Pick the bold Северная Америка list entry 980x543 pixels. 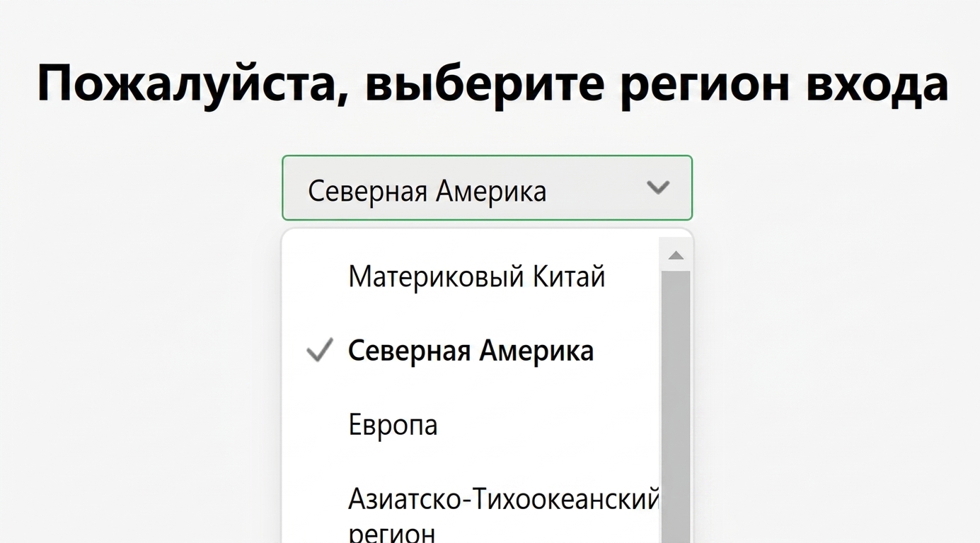click(471, 351)
